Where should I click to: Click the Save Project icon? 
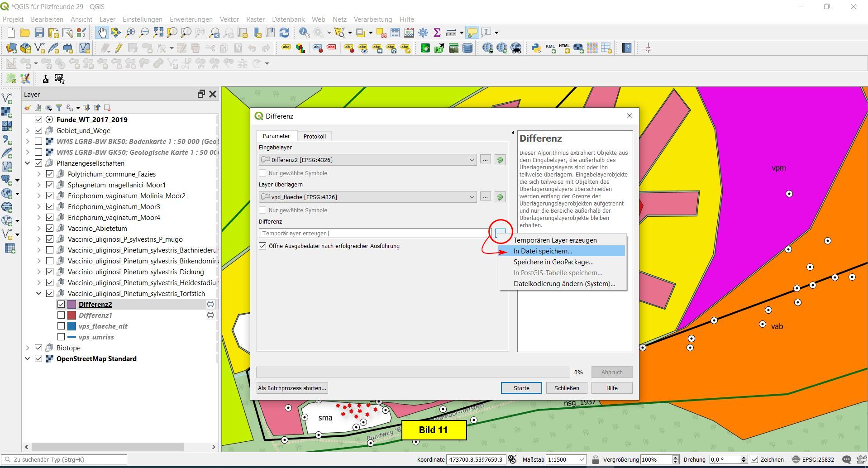(39, 33)
